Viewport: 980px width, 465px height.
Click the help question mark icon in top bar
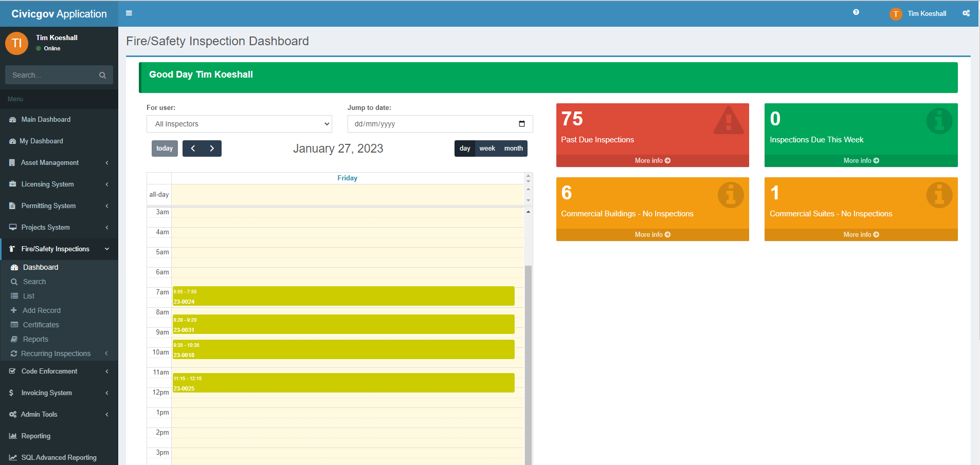(856, 12)
